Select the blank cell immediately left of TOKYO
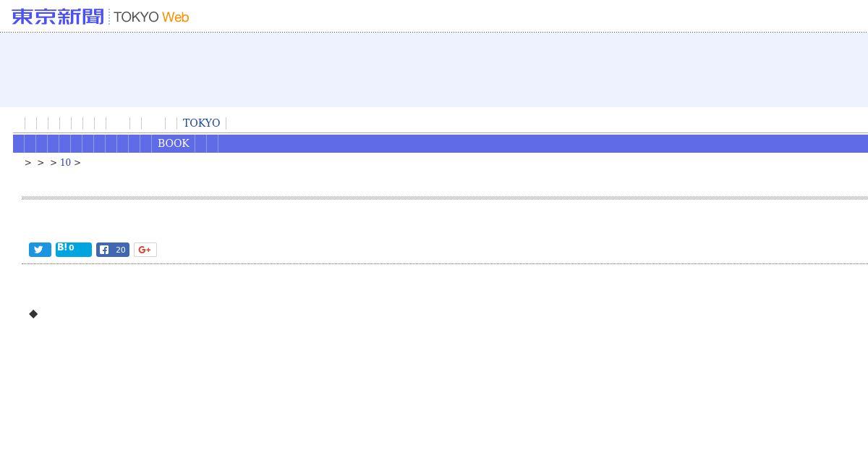The image size is (868, 456). click(x=171, y=123)
